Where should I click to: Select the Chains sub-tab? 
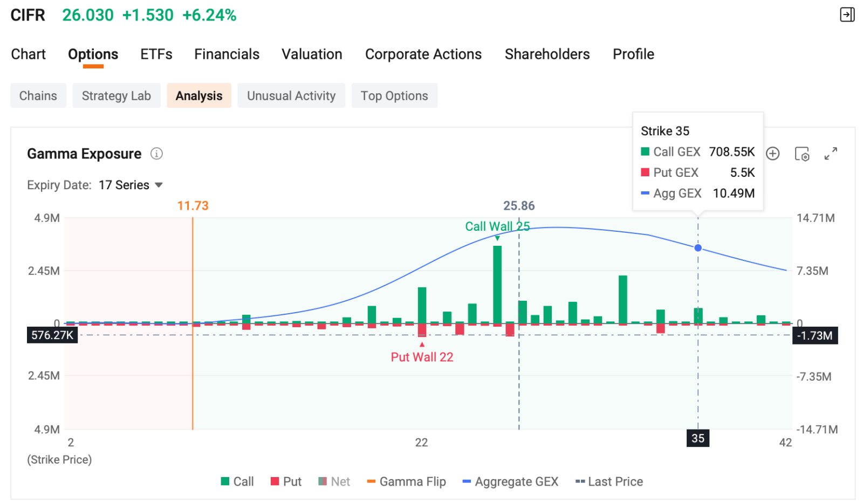click(38, 95)
